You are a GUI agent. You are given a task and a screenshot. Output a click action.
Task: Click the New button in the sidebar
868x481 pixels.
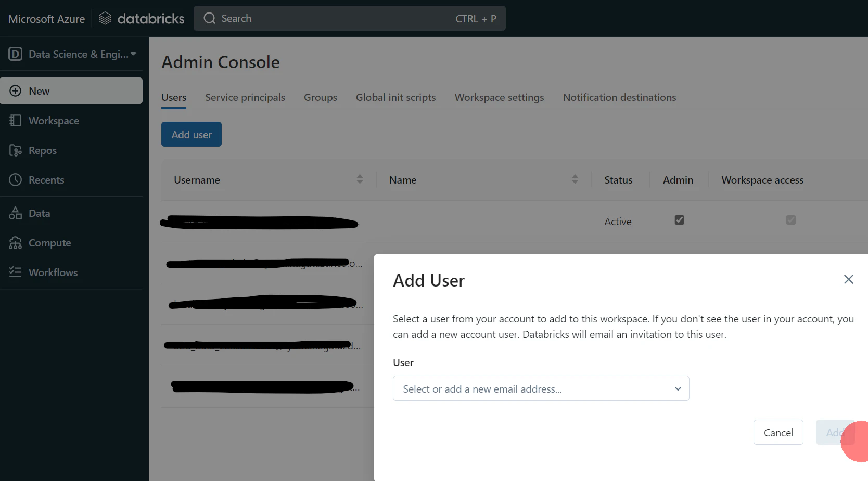point(71,91)
